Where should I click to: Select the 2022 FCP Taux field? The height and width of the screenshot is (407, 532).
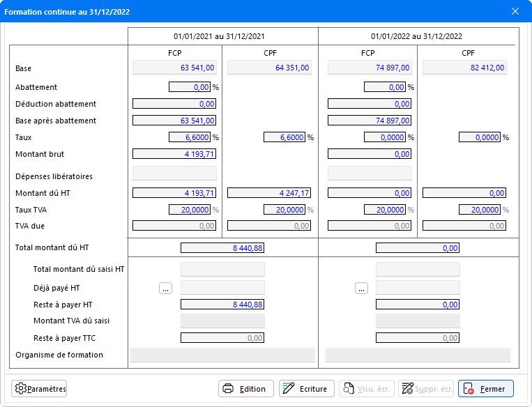385,137
